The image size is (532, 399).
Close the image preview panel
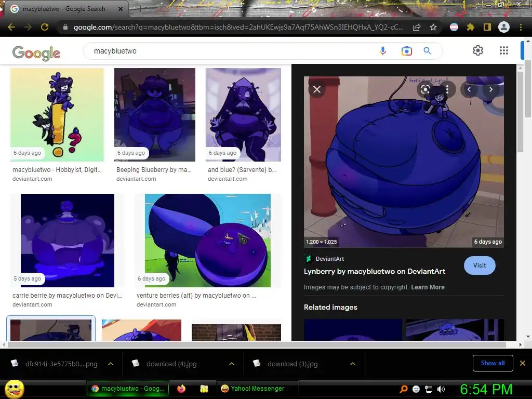[x=317, y=89]
